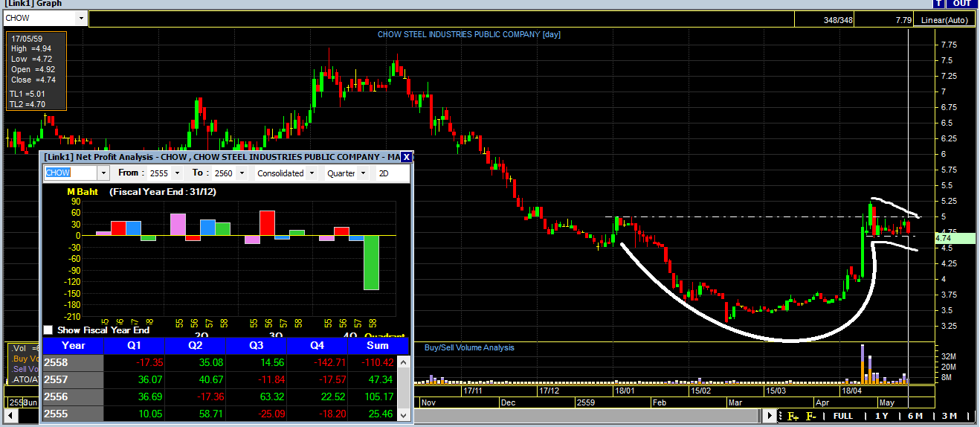
Task: Click the Sum column header
Action: tap(378, 345)
